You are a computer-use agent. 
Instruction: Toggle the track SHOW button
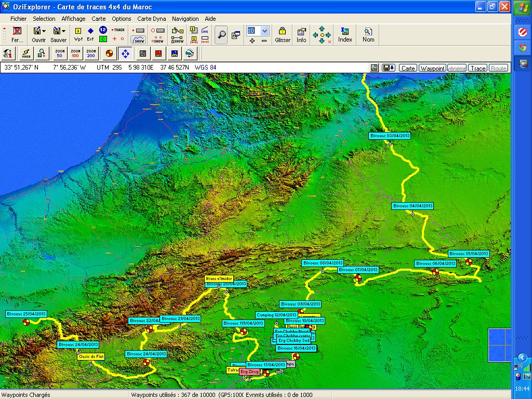(139, 39)
